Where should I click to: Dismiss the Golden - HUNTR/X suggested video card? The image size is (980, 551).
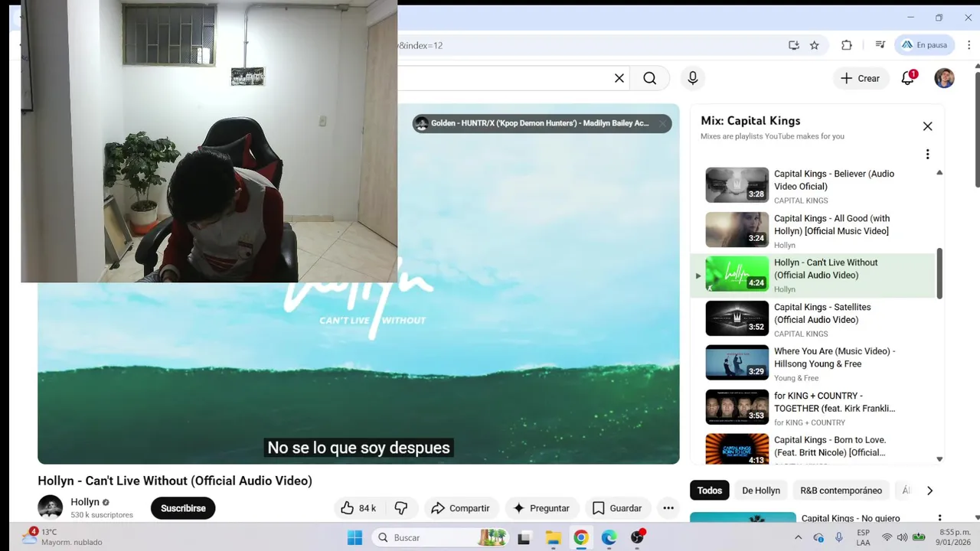(x=663, y=123)
